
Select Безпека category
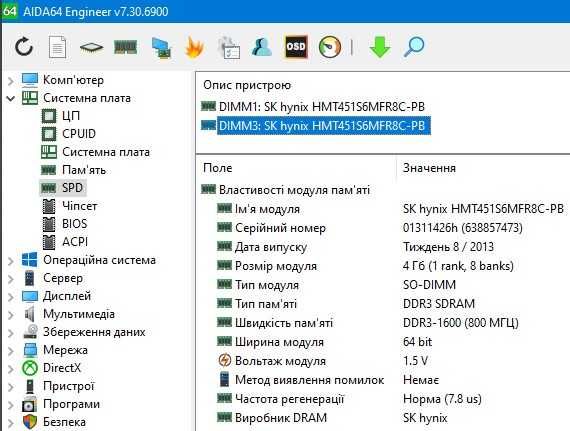tap(54, 422)
